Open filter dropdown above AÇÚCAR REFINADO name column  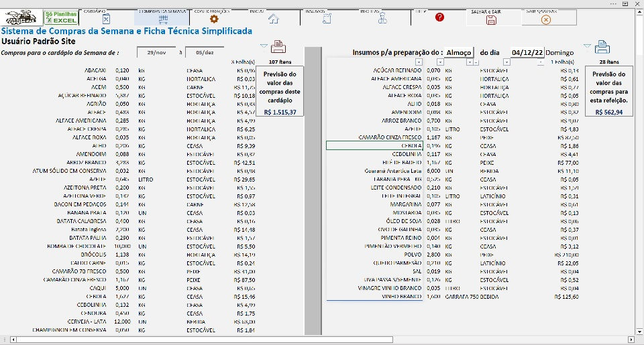pyautogui.click(x=419, y=62)
